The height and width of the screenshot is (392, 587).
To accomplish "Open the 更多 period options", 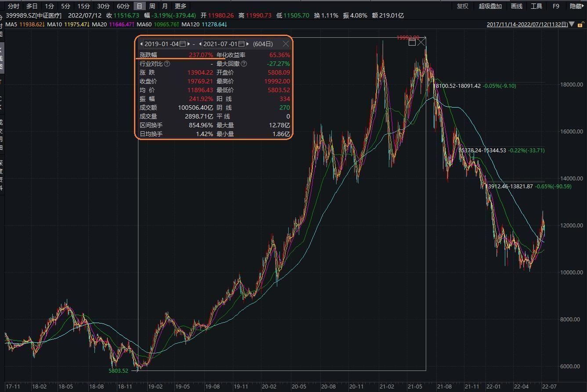I will click(x=181, y=6).
